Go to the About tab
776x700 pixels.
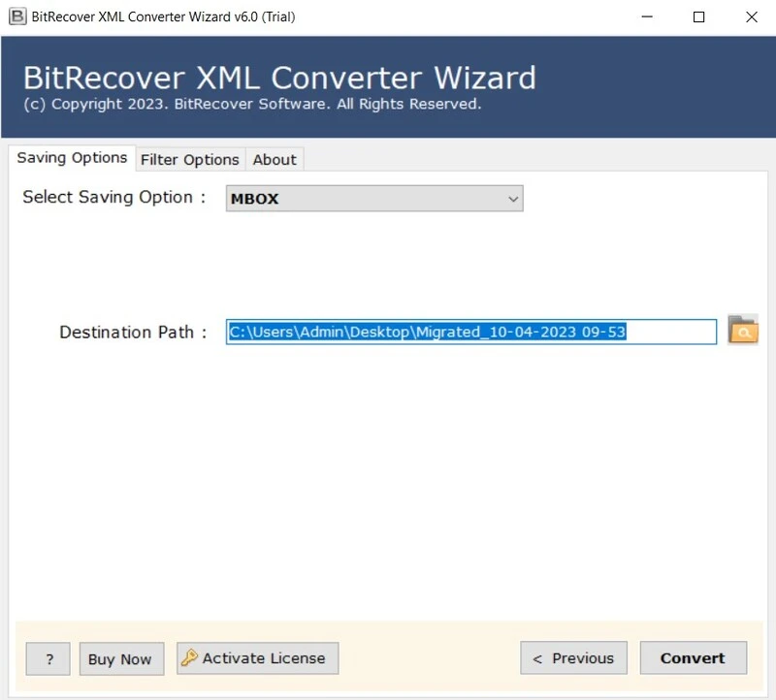[275, 159]
